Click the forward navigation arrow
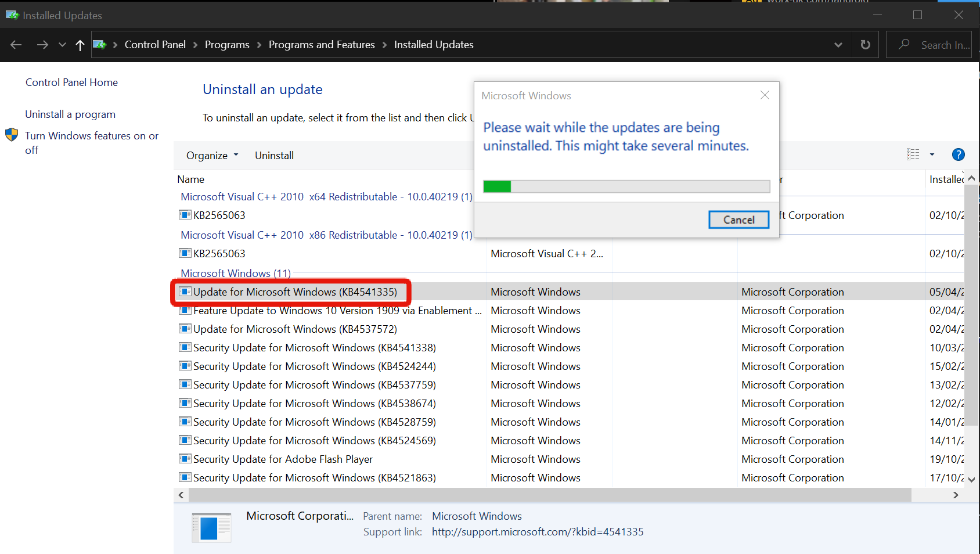This screenshot has height=554, width=980. pyautogui.click(x=42, y=45)
